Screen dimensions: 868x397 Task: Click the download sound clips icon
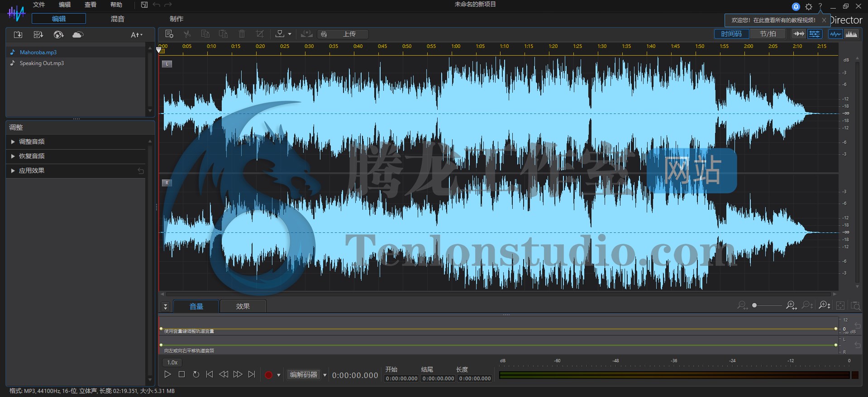coord(38,35)
